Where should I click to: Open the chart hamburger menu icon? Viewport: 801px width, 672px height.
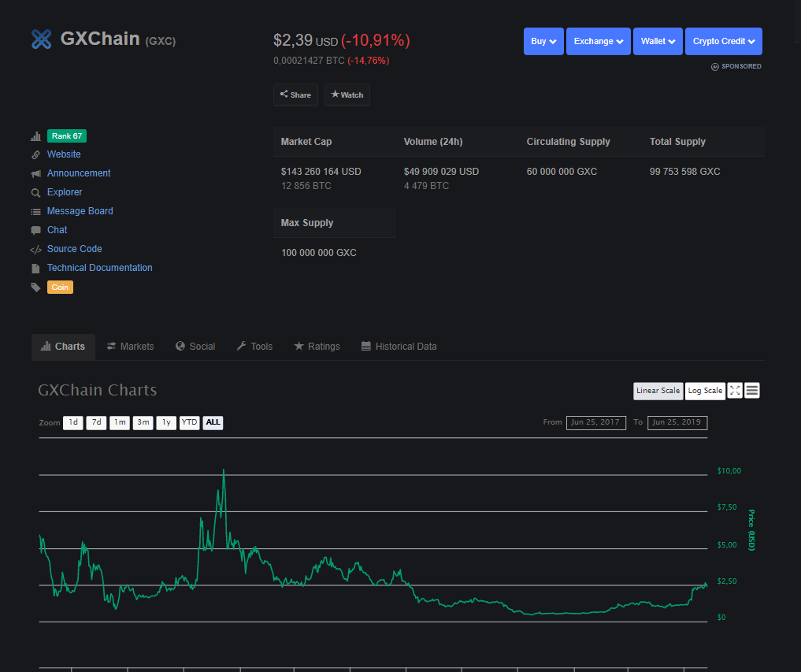coord(752,391)
